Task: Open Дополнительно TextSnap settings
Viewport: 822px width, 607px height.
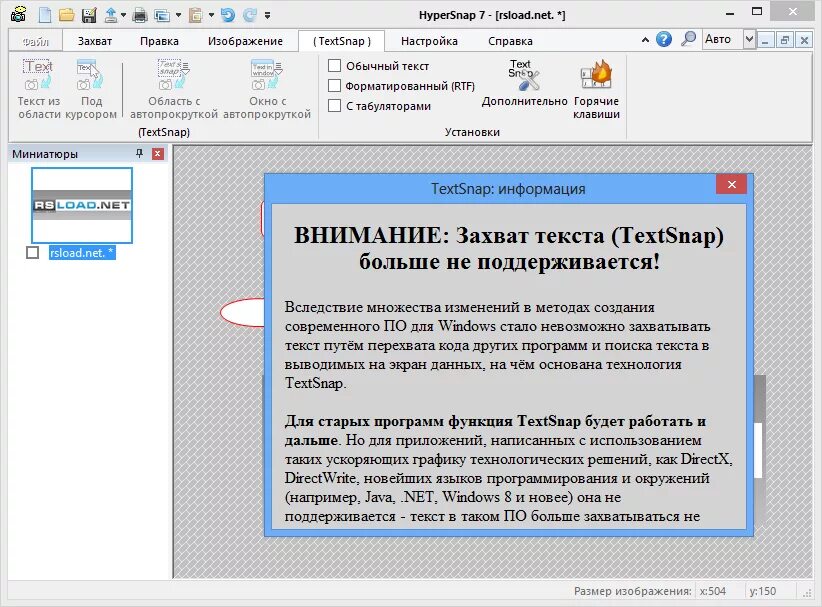Action: [524, 83]
